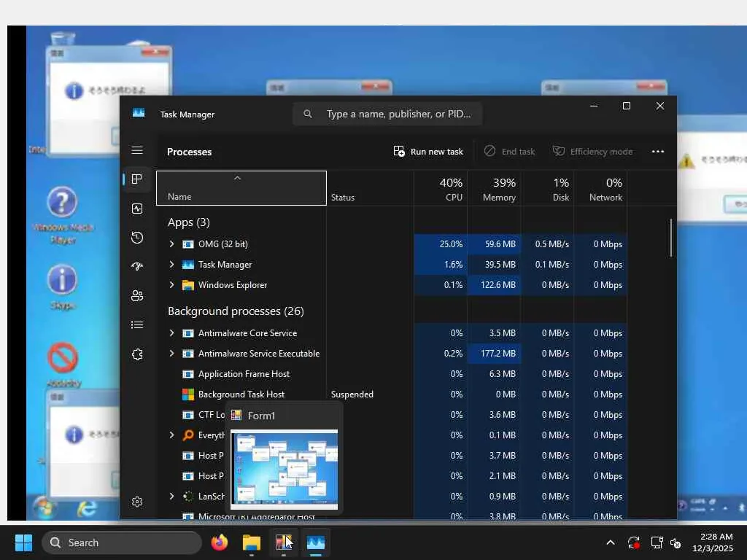Image resolution: width=747 pixels, height=560 pixels.
Task: Click the OMG (32 bit) process icon
Action: pyautogui.click(x=188, y=244)
